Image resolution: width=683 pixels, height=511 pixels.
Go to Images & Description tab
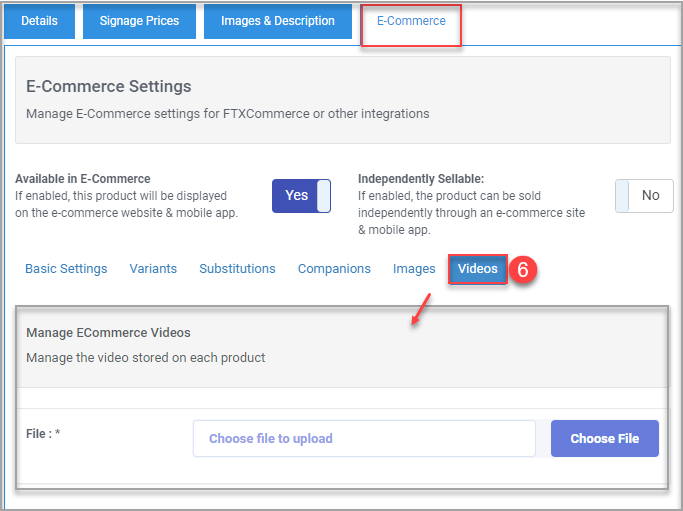[278, 21]
